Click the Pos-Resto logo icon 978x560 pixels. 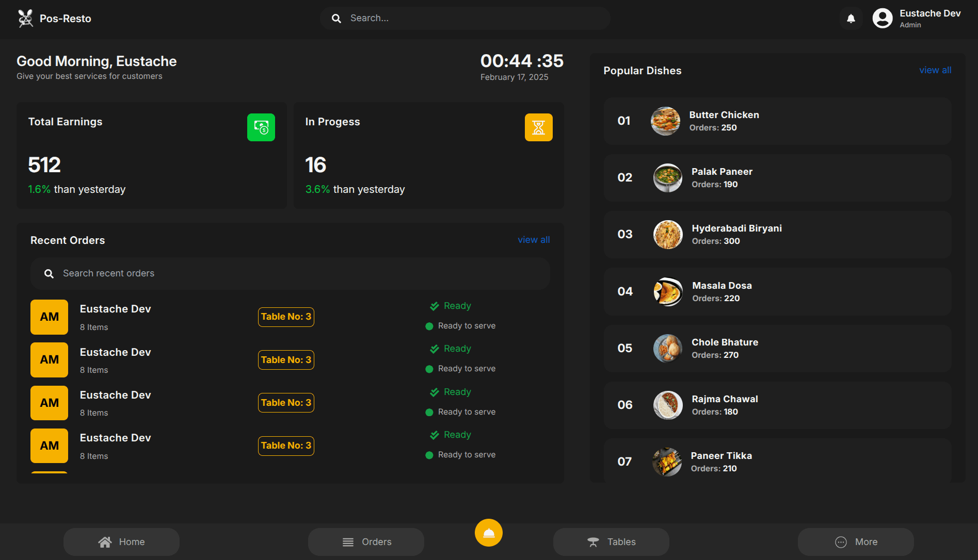tap(25, 19)
